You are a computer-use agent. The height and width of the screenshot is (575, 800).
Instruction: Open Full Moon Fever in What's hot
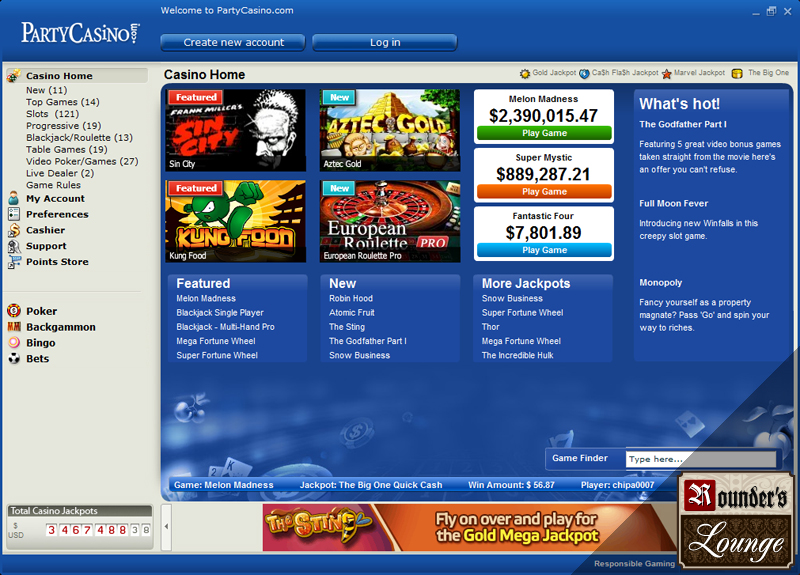point(673,204)
